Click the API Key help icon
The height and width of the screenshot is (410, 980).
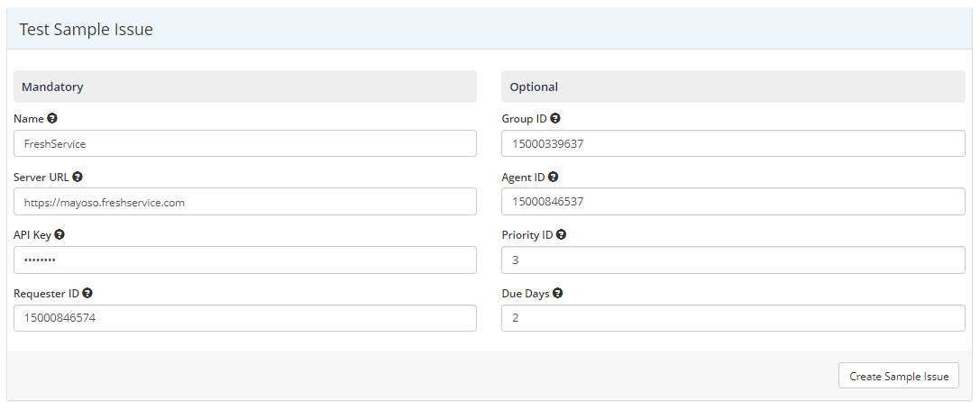pyautogui.click(x=60, y=234)
